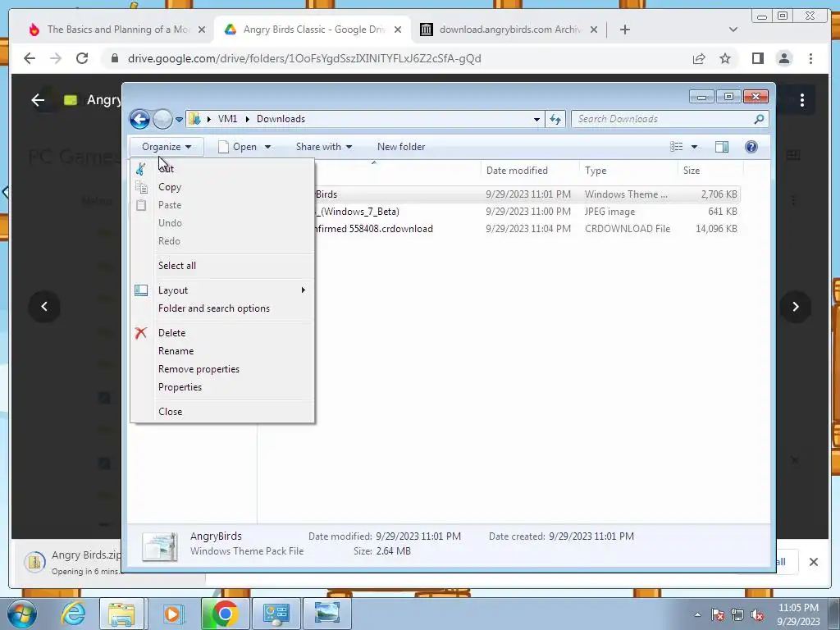Open Chrome three-dot menu
Viewport: 840px width, 630px height.
click(811, 58)
